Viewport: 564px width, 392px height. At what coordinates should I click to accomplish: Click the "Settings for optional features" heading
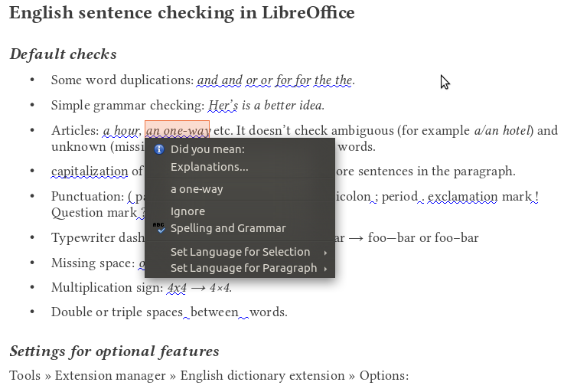pyautogui.click(x=114, y=351)
